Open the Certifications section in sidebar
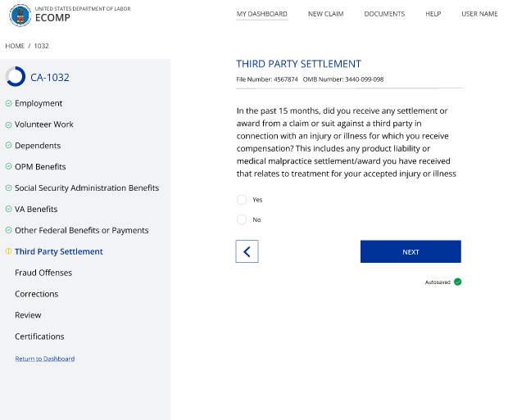The image size is (508, 420). click(39, 336)
